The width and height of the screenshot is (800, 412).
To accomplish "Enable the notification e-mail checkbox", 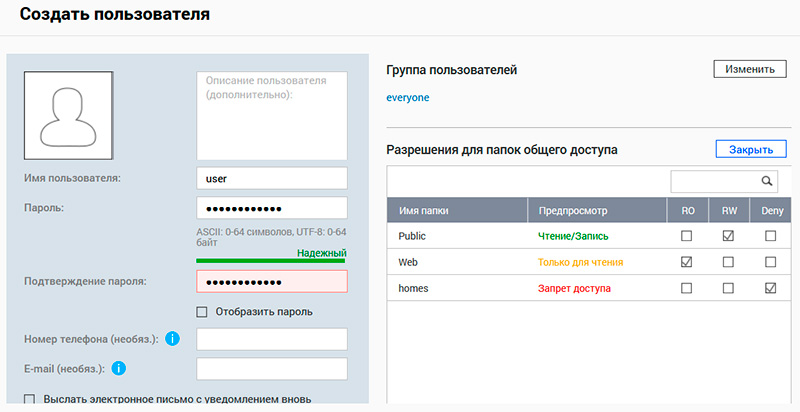I will pyautogui.click(x=29, y=399).
